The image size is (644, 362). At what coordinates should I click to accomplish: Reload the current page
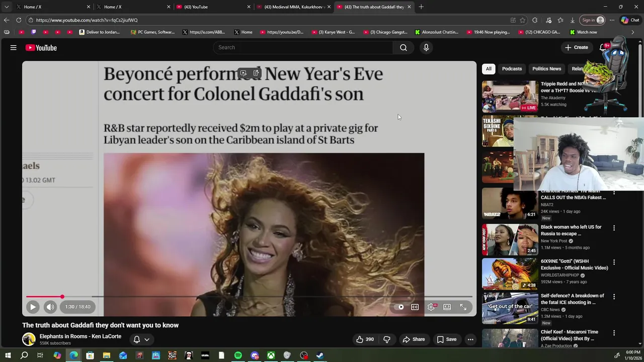(x=19, y=20)
